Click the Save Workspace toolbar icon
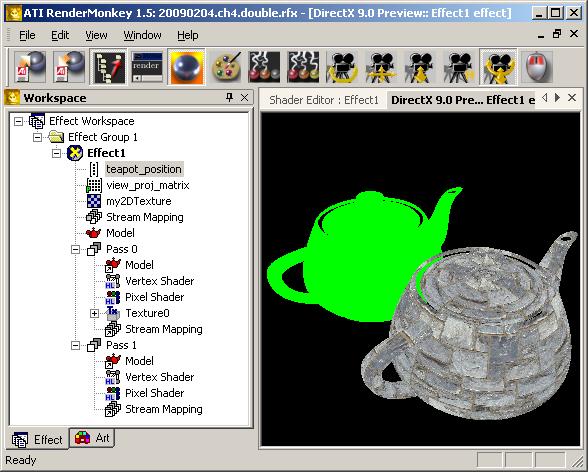The width and height of the screenshot is (588, 472). 69,67
